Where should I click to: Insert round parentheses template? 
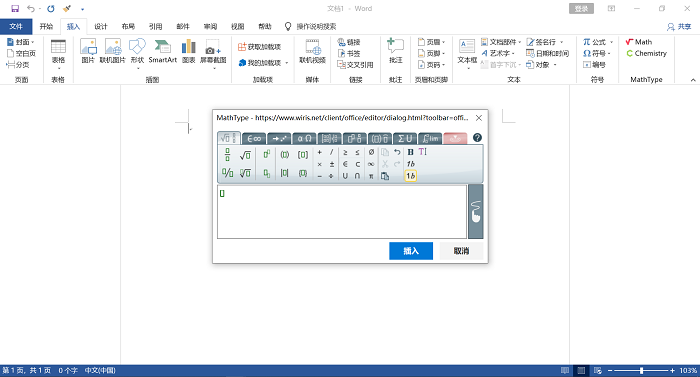pos(284,155)
